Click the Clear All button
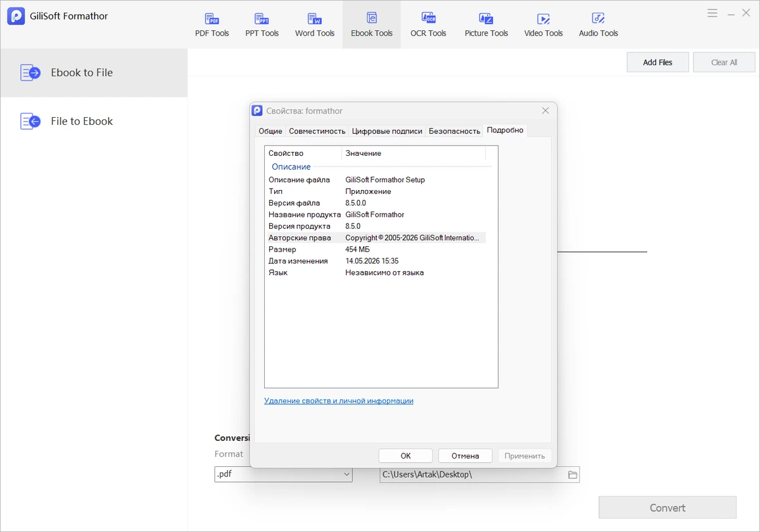760x532 pixels. (x=724, y=62)
